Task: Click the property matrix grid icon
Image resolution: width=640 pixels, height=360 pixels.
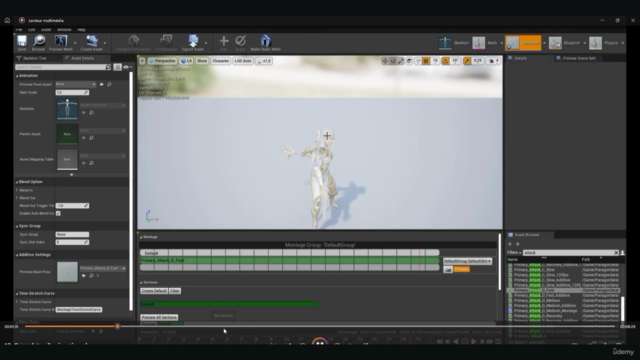Action: (118, 67)
